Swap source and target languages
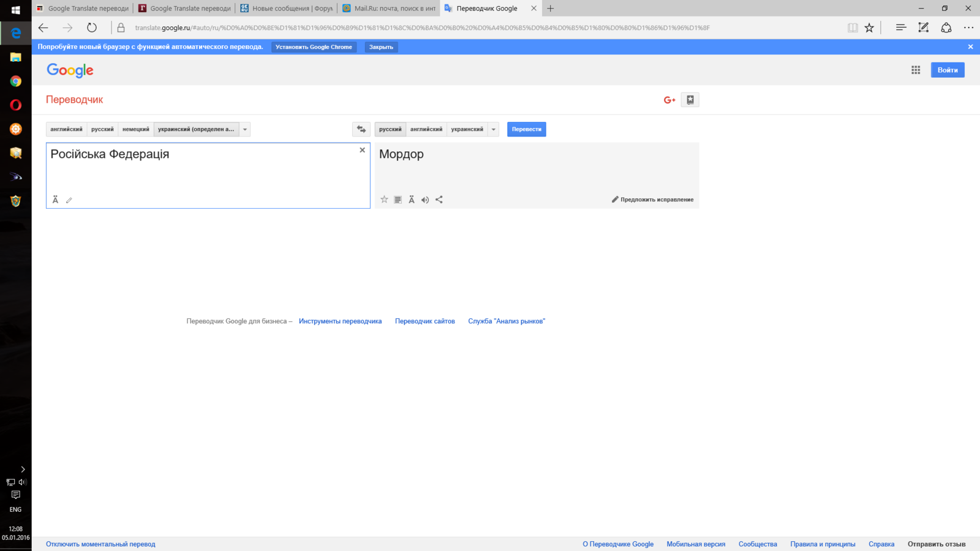980x551 pixels. point(361,129)
